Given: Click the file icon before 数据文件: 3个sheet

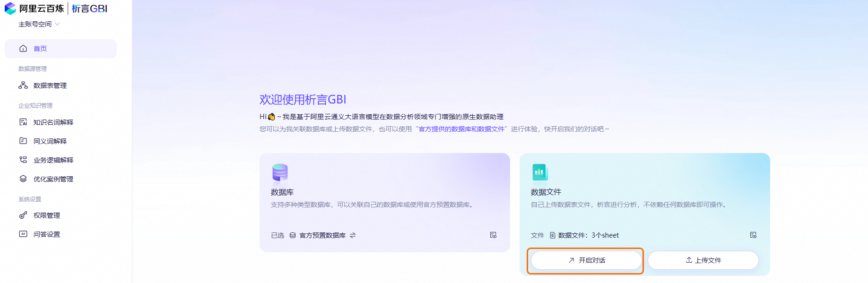Looking at the screenshot, I should point(552,235).
